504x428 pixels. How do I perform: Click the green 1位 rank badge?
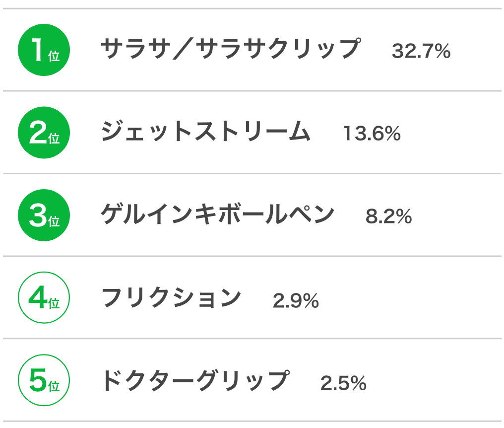[x=44, y=50]
